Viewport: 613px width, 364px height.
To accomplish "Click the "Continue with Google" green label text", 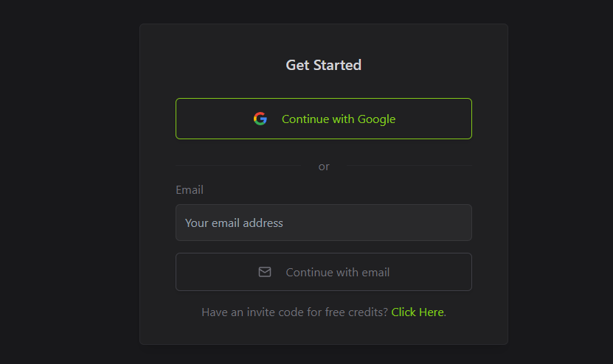I will click(339, 119).
